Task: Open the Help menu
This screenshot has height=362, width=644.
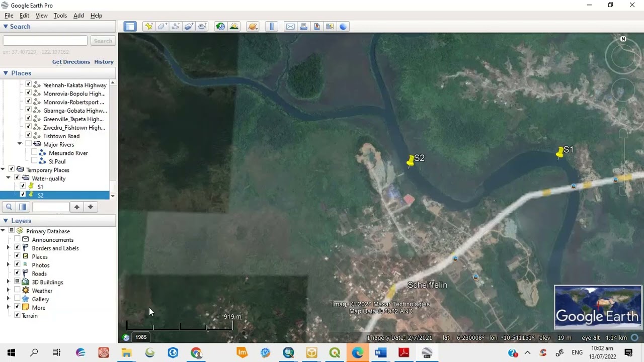Action: pos(96,16)
